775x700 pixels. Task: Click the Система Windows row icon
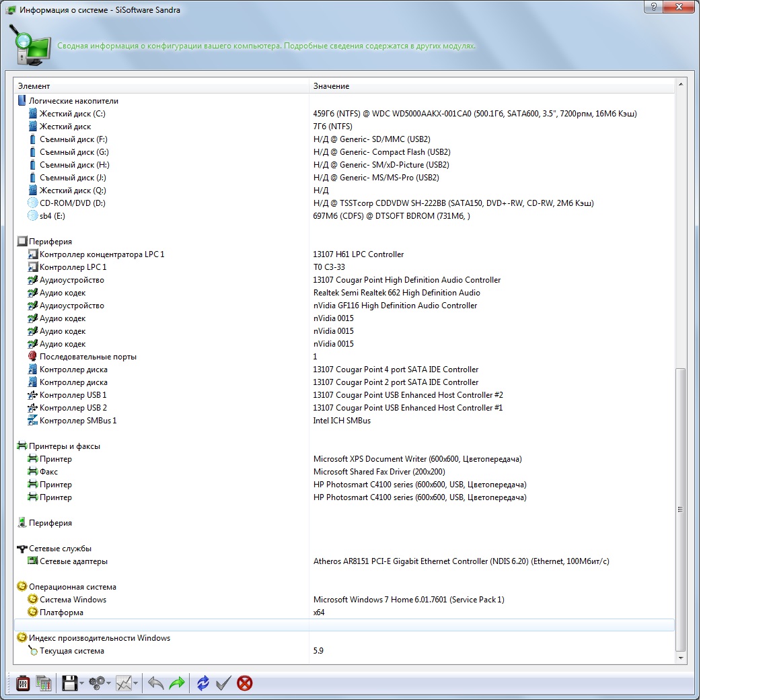tap(32, 599)
